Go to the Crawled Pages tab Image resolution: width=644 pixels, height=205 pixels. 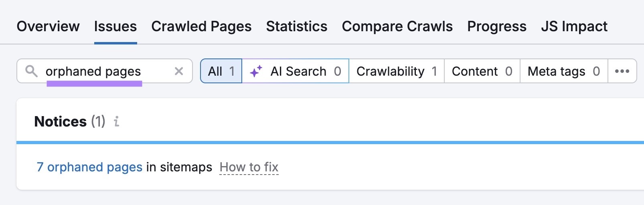pos(201,26)
